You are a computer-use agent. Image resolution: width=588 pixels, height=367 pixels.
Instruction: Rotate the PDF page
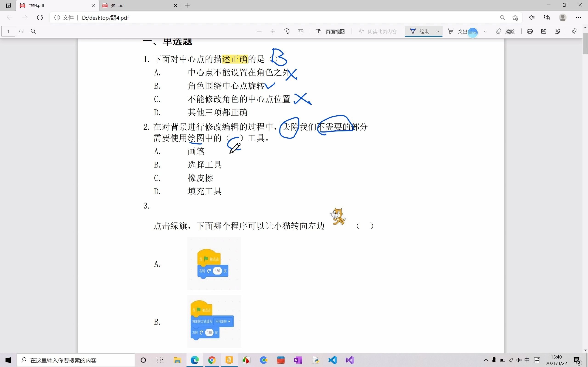coord(287,31)
